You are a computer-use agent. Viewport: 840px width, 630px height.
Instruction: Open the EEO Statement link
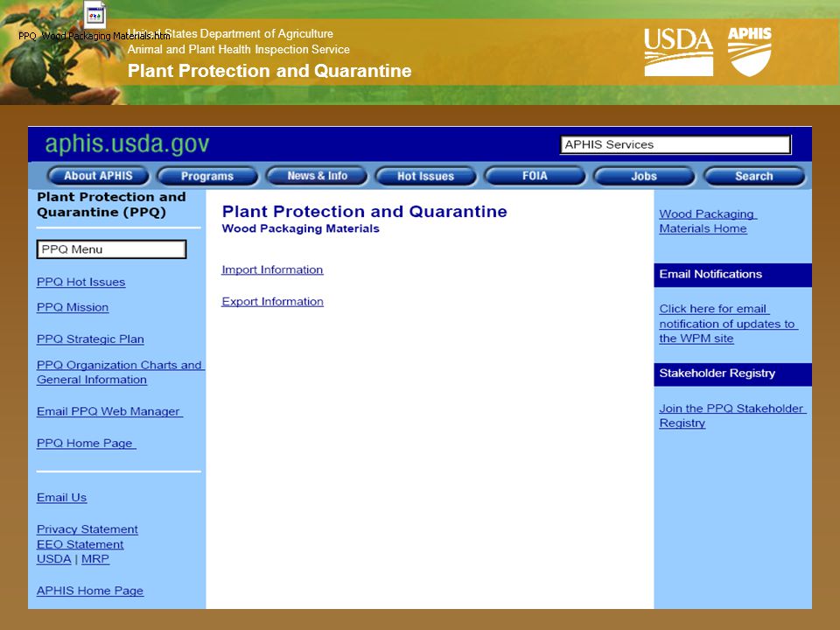pos(80,544)
